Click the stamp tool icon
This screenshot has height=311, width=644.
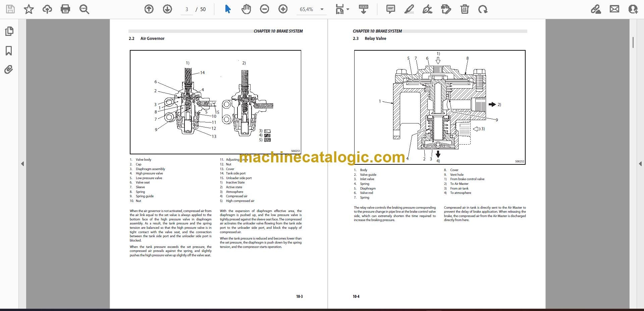click(x=446, y=9)
